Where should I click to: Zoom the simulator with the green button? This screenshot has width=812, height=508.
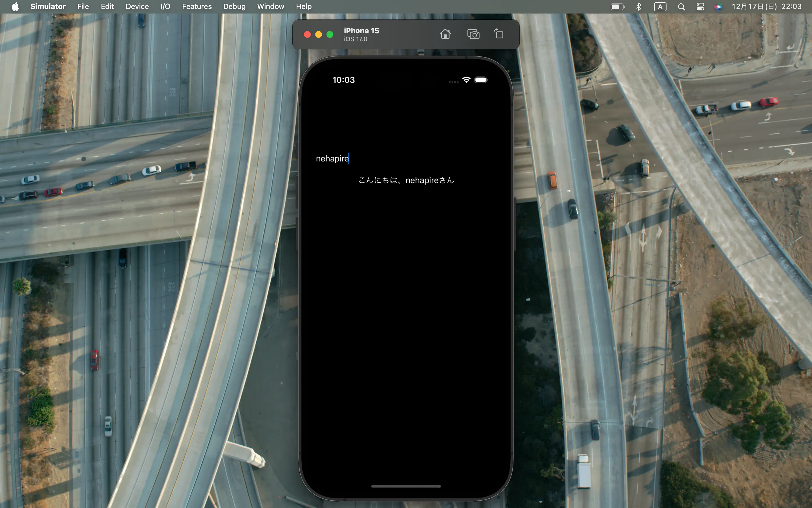[330, 34]
